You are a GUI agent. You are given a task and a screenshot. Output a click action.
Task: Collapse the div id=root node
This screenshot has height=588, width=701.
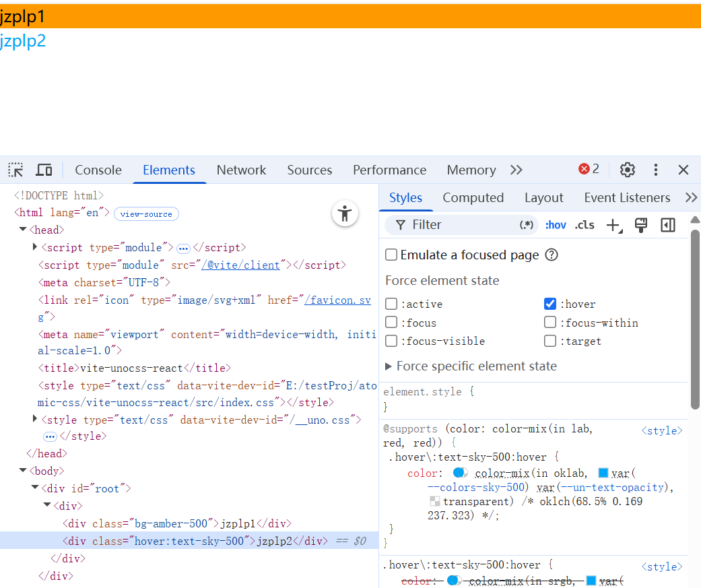click(34, 488)
